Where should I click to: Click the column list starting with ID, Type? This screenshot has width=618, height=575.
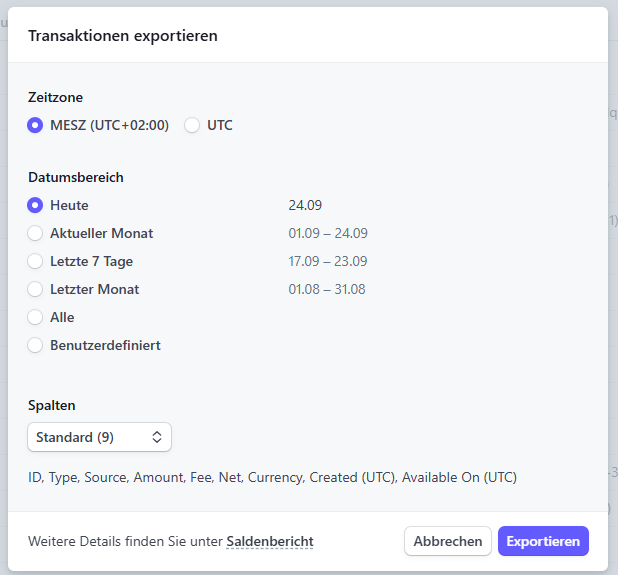(272, 477)
